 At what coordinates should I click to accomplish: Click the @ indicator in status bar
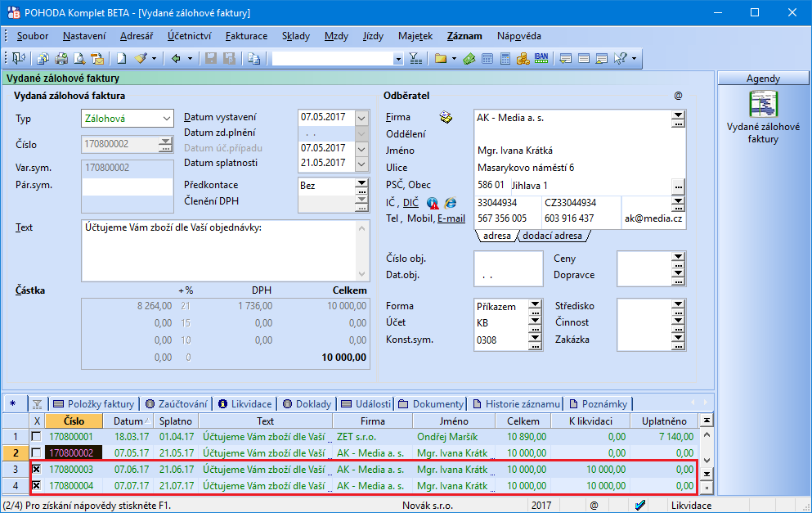[594, 506]
